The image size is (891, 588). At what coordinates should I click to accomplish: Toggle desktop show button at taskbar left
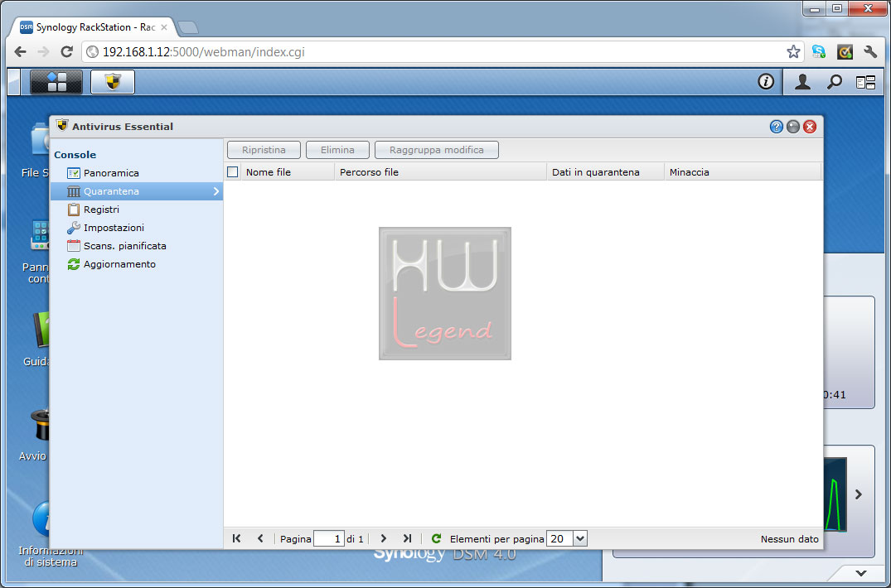click(13, 82)
